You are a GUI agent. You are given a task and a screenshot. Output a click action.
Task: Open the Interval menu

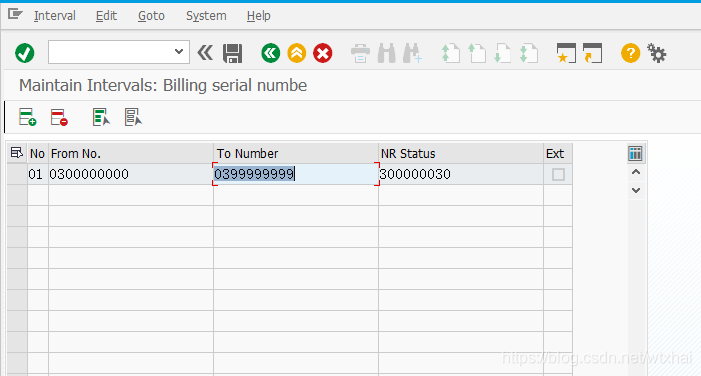click(x=55, y=16)
